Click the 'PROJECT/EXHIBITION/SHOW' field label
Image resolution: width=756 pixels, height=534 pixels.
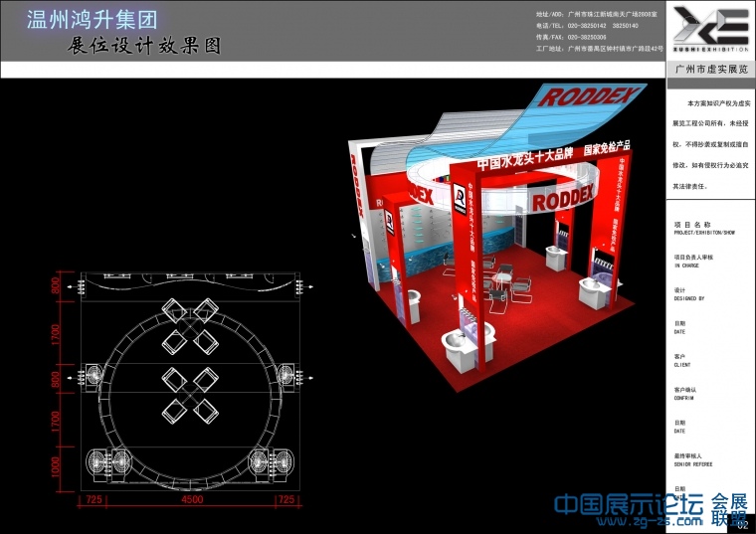pos(704,233)
